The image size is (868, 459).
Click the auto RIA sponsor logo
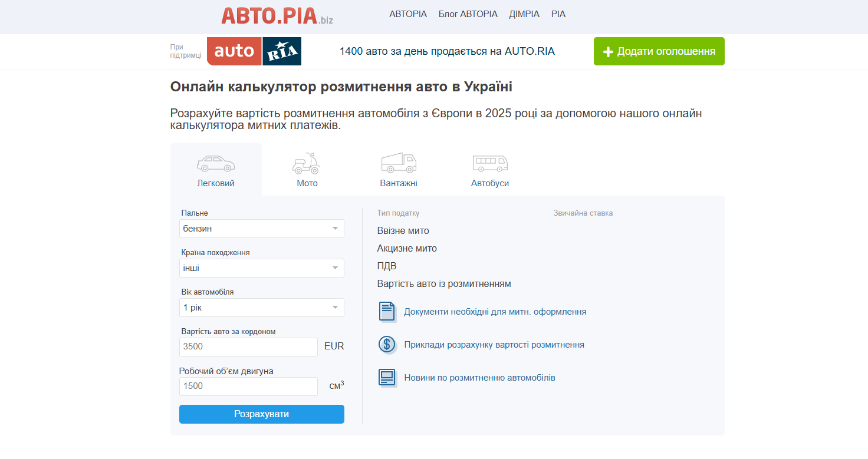(x=254, y=51)
